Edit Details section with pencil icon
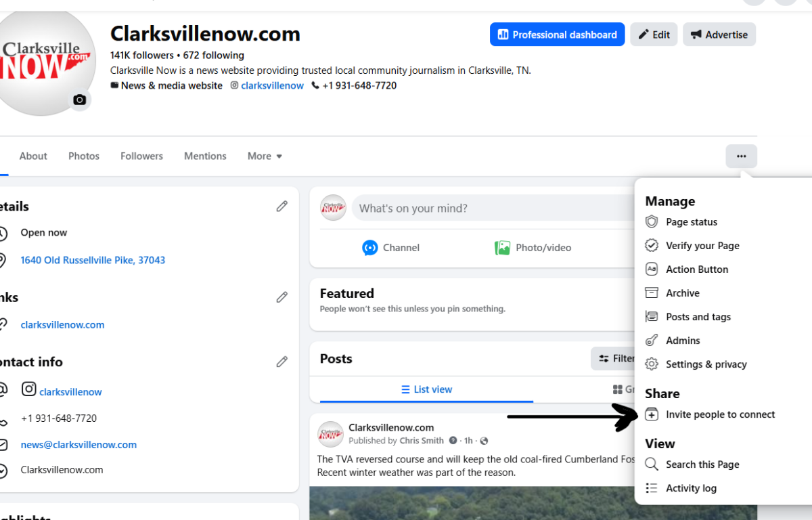The image size is (812, 520). pyautogui.click(x=282, y=207)
